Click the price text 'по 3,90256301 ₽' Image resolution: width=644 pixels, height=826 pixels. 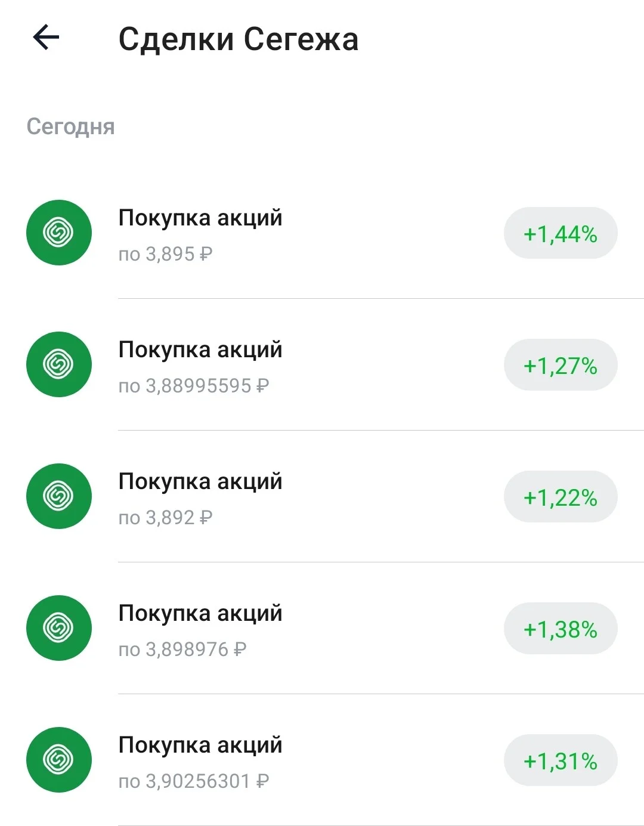pyautogui.click(x=194, y=781)
